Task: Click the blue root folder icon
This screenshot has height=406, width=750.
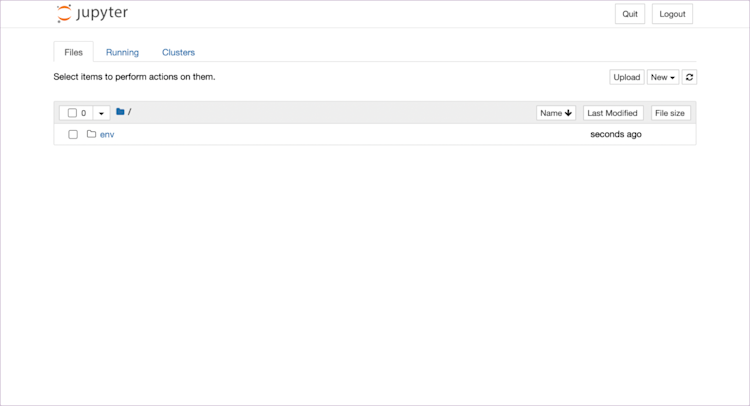Action: click(x=120, y=111)
